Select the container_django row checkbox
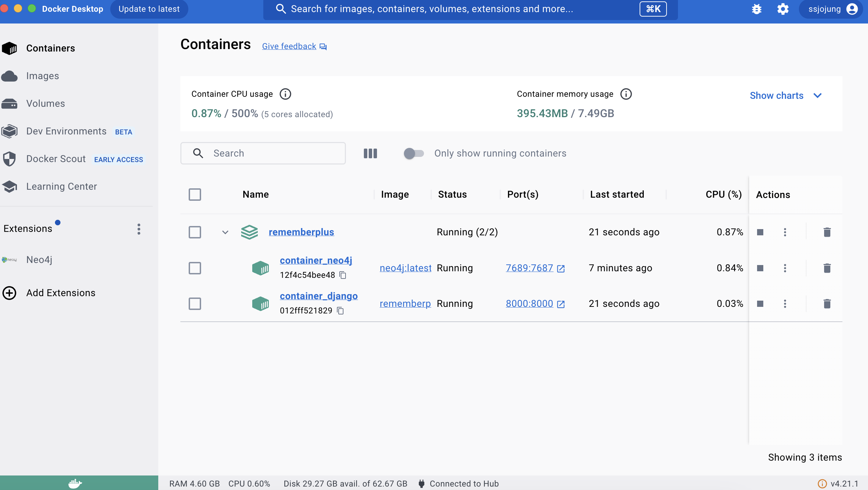 (195, 304)
